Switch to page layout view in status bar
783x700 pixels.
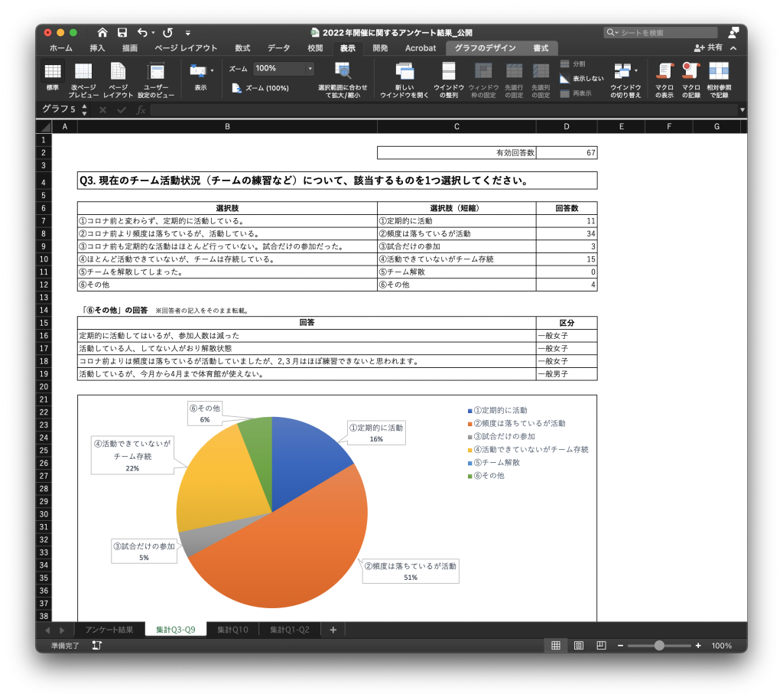579,646
